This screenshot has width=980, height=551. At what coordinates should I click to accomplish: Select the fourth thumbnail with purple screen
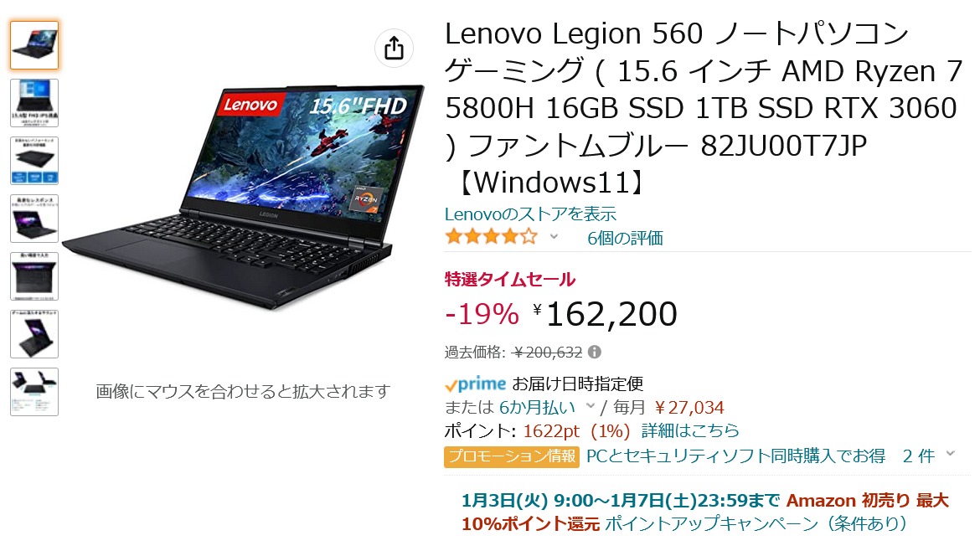point(34,219)
